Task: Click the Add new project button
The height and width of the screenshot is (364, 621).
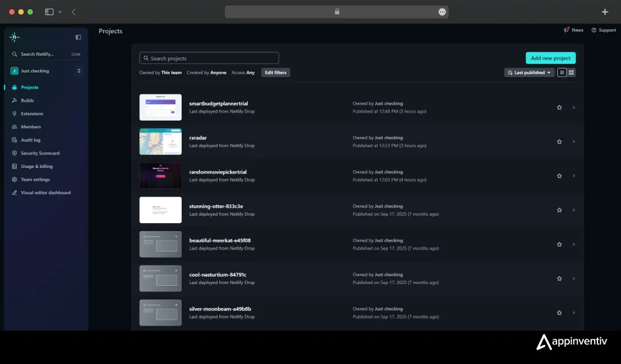Action: point(550,58)
